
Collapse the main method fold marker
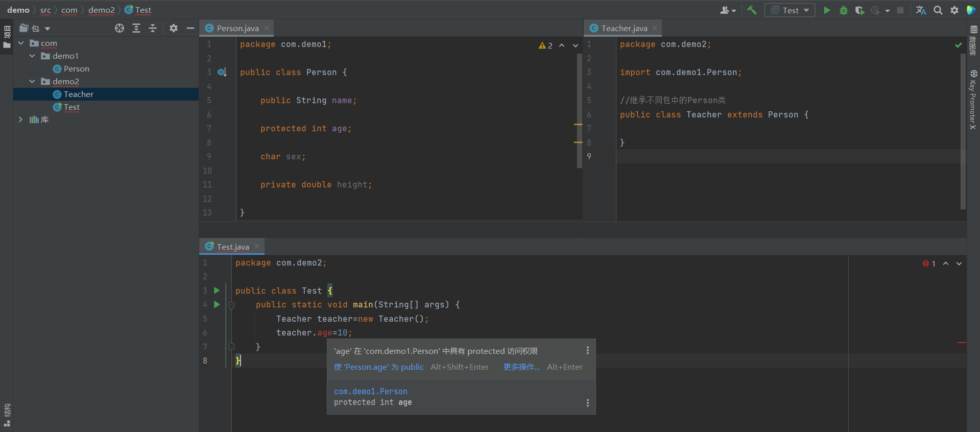point(231,305)
